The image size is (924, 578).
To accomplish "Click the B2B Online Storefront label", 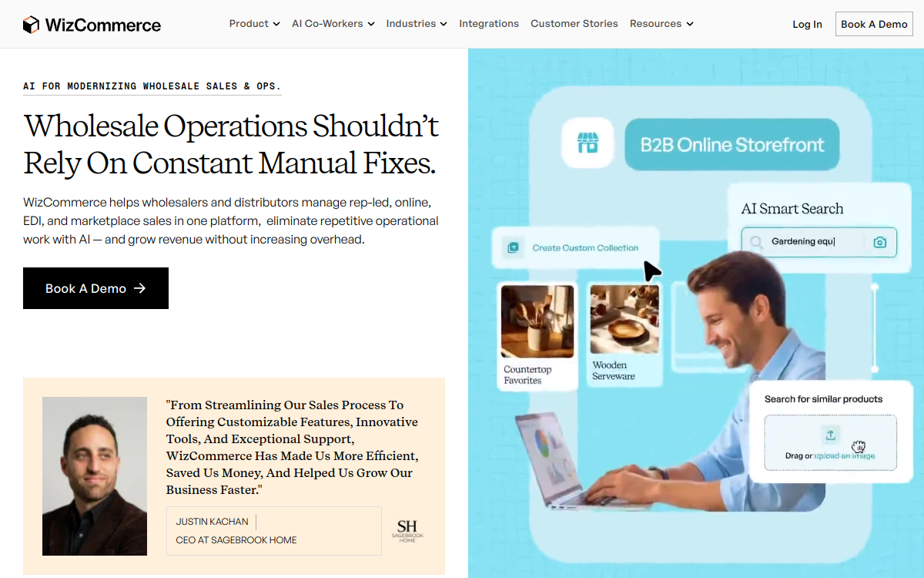I will coord(732,144).
